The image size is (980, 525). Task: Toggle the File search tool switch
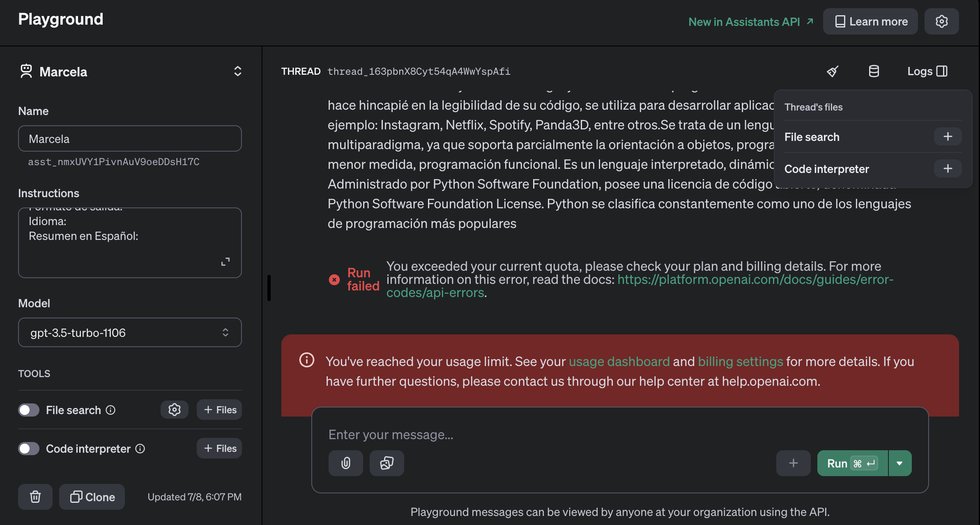[28, 410]
